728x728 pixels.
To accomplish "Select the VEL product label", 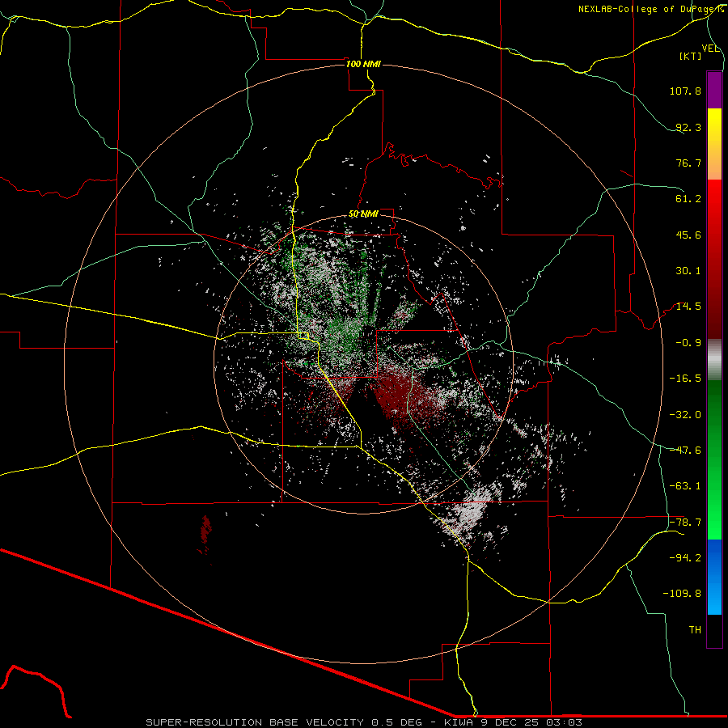I will [710, 49].
